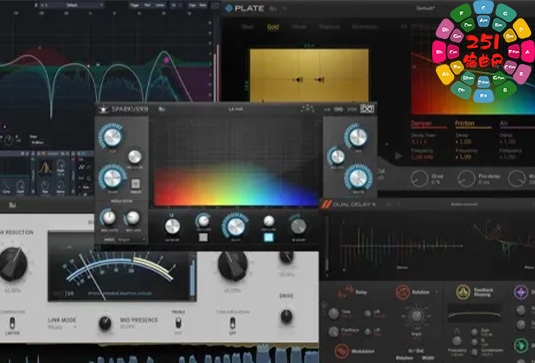
Task: Click the Dual Delay X striped logo
Action: pos(326,204)
